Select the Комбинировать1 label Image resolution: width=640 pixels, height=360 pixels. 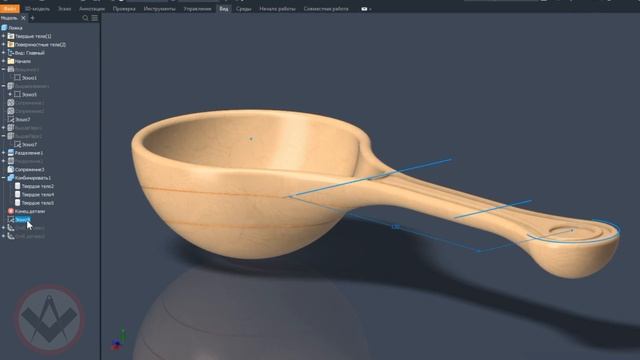tap(33, 178)
